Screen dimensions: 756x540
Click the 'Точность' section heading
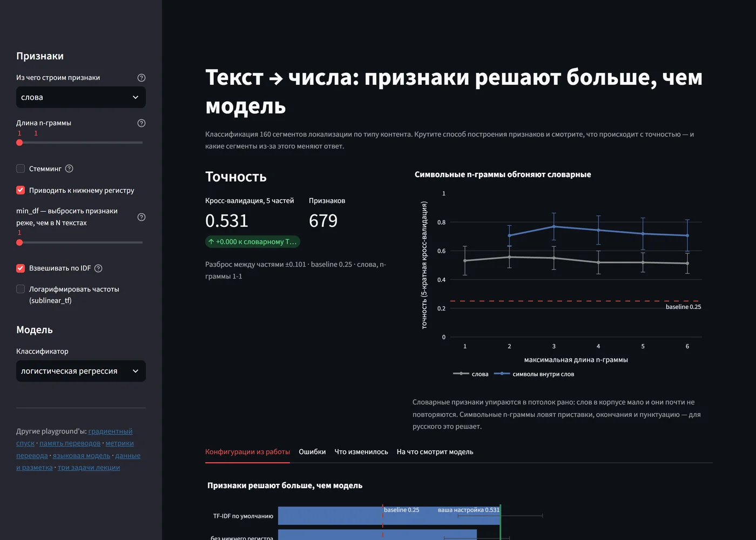point(236,177)
